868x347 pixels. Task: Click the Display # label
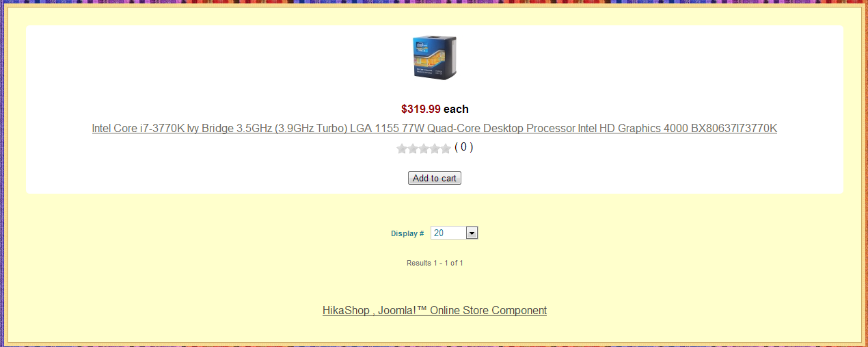(407, 233)
